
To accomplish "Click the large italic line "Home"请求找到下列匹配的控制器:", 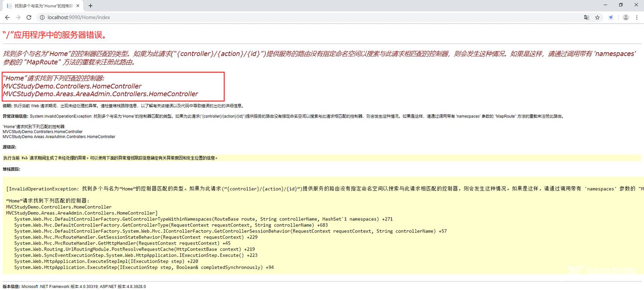I will click(x=54, y=78).
